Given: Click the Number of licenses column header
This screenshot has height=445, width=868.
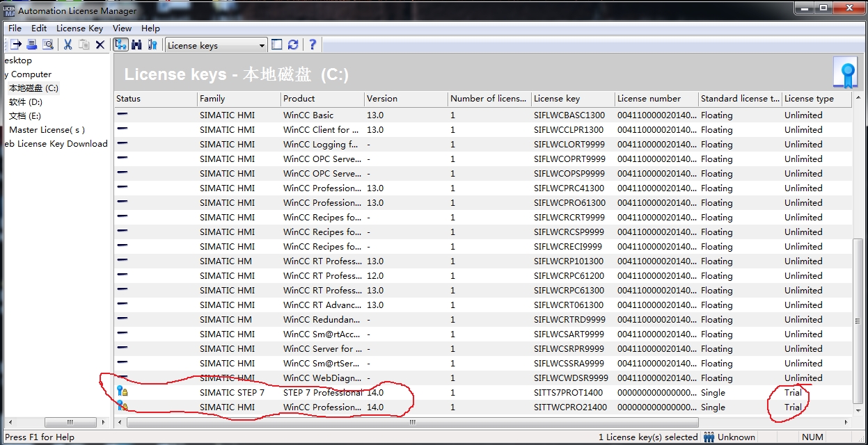Looking at the screenshot, I should point(490,99).
